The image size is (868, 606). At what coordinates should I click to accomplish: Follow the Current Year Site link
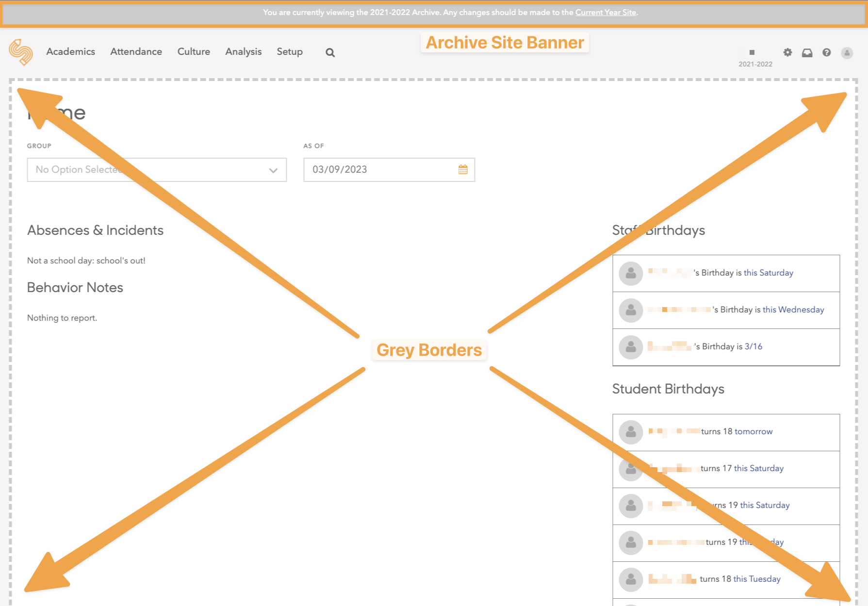pyautogui.click(x=605, y=12)
